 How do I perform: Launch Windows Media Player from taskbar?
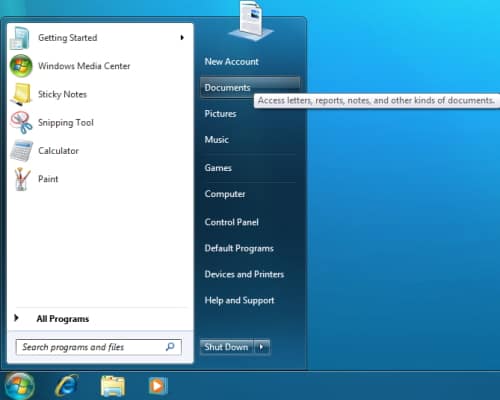[x=158, y=386]
